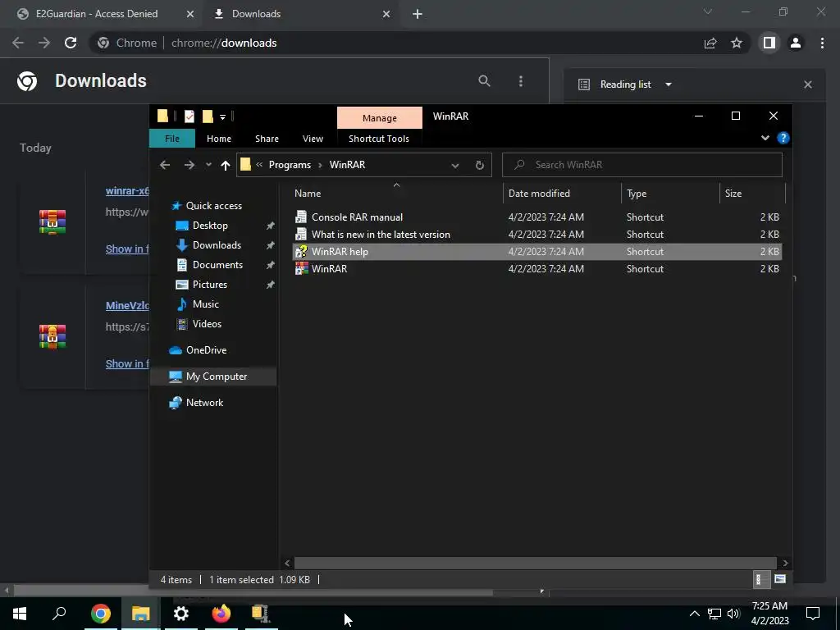The image size is (840, 630).
Task: Close the Reading list side panel
Action: (808, 84)
